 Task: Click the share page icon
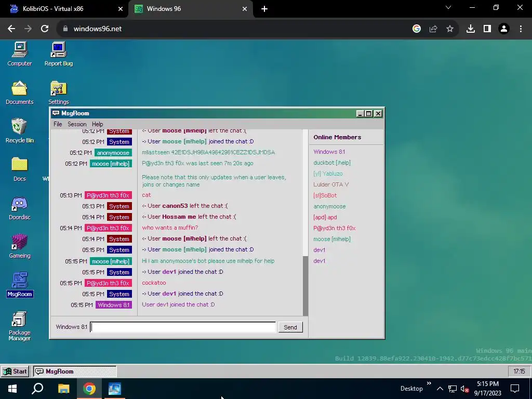click(433, 29)
